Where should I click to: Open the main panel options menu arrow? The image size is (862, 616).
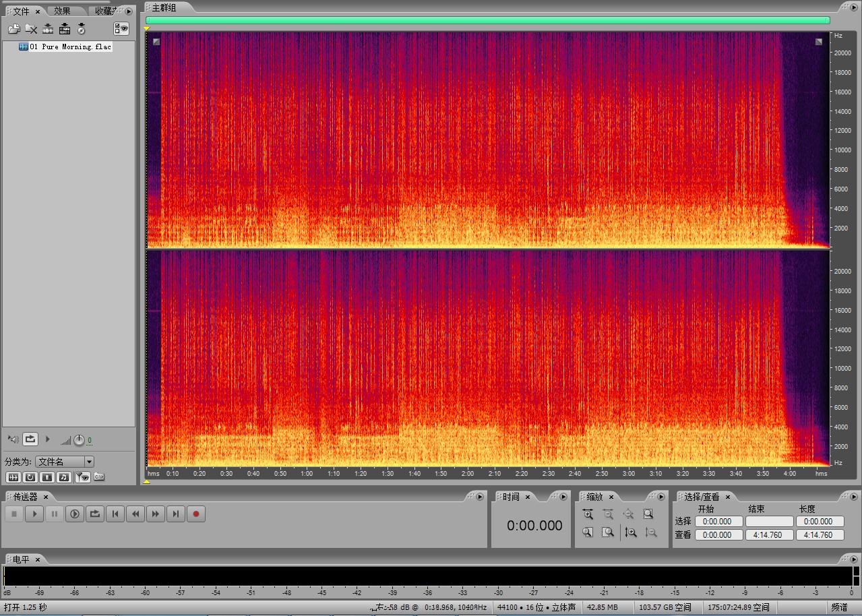click(x=854, y=7)
